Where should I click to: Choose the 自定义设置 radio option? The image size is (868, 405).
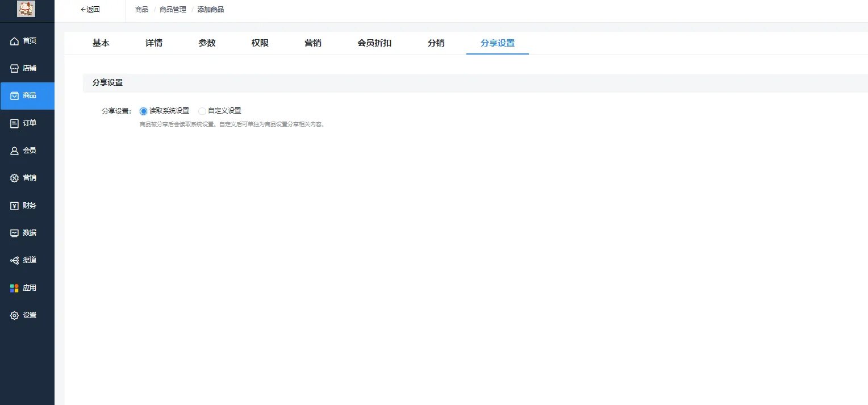[202, 111]
